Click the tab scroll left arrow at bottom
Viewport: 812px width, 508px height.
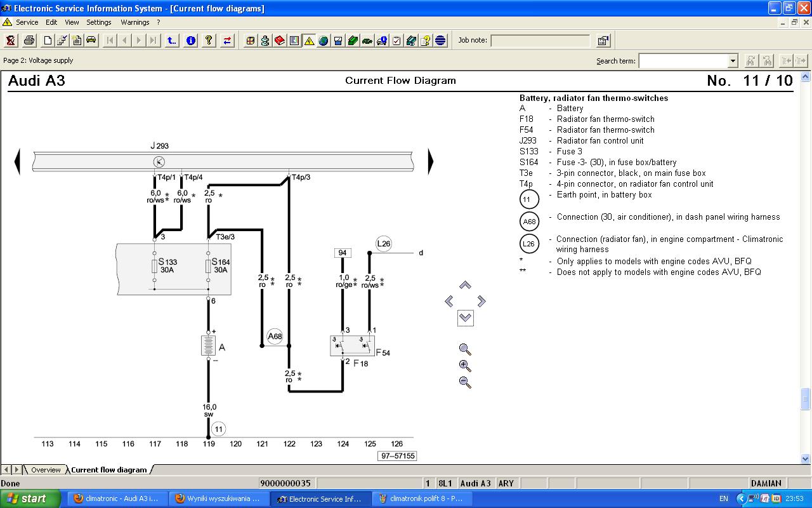[6, 470]
